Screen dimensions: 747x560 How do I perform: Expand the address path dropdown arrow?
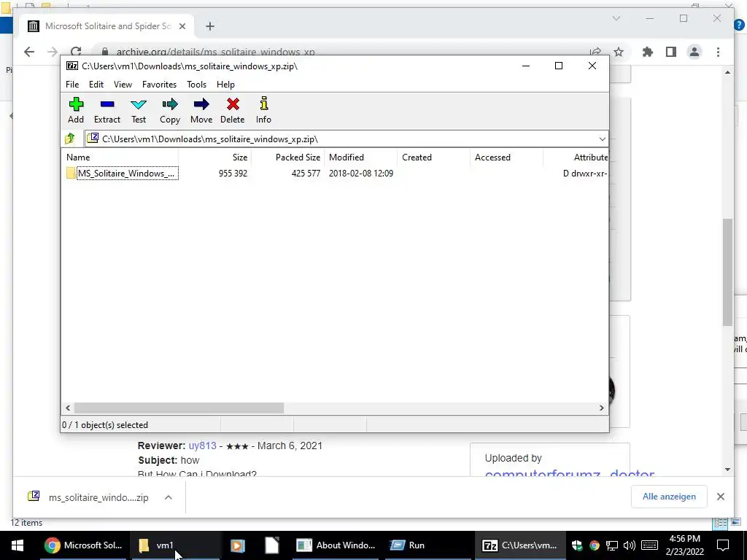coord(602,139)
